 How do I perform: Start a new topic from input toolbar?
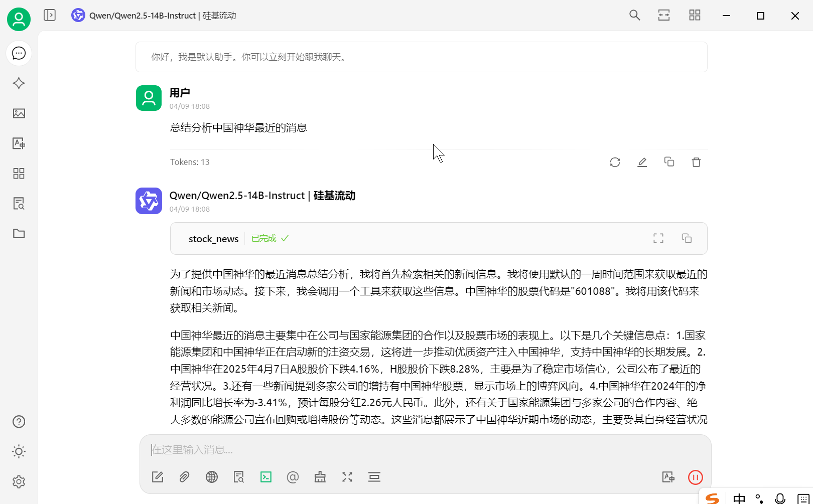tap(158, 477)
